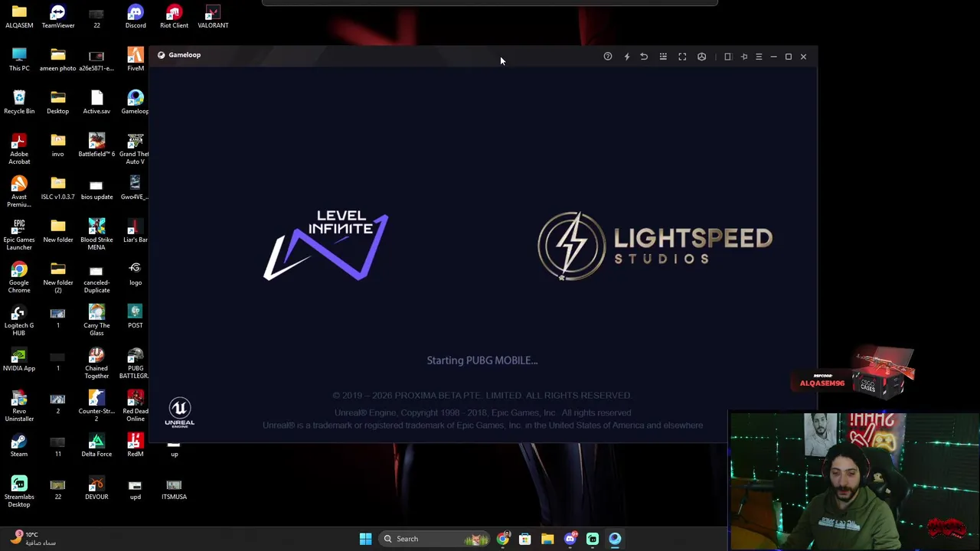Open the Gameloop help icon
This screenshot has width=980, height=551.
click(x=608, y=57)
